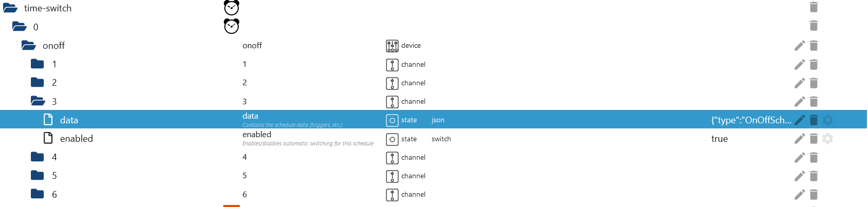Expand channel 2 folder
The width and height of the screenshot is (868, 207).
[38, 83]
